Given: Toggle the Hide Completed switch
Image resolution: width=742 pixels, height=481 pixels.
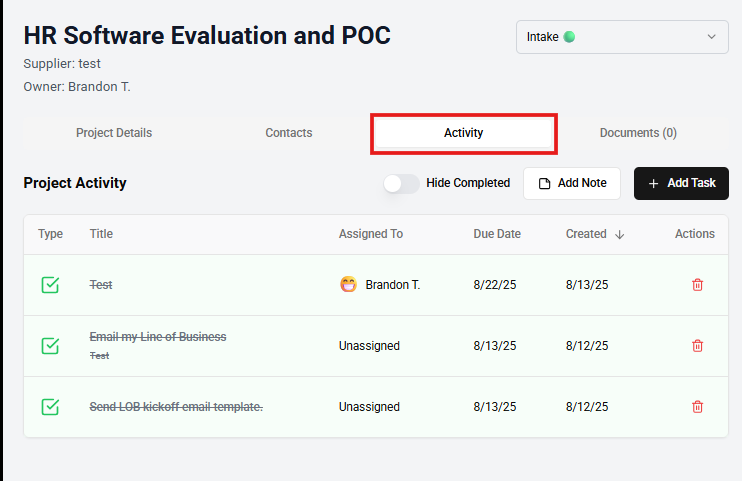Looking at the screenshot, I should coord(402,183).
